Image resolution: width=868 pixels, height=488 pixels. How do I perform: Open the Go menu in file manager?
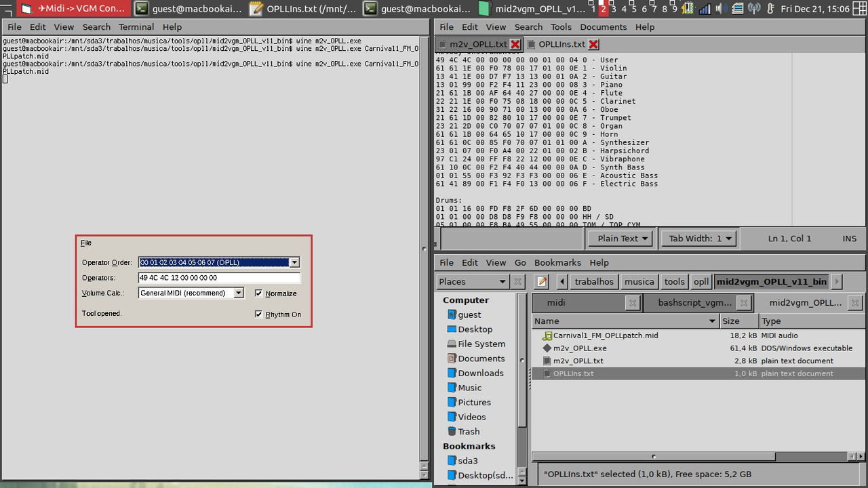point(520,262)
